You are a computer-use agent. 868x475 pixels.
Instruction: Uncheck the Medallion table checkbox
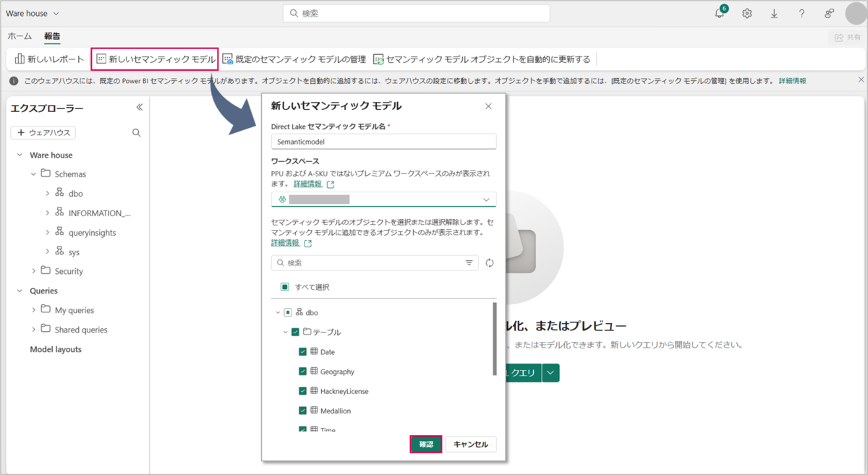tap(302, 410)
